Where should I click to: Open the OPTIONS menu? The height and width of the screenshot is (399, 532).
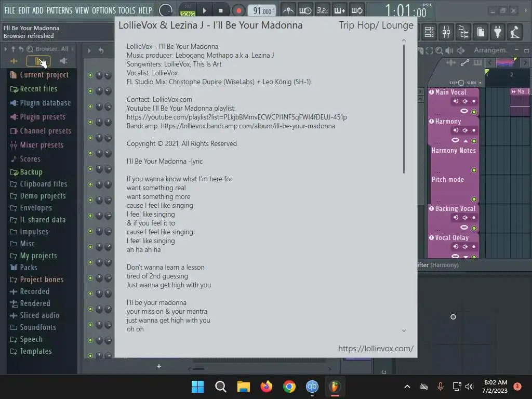[x=104, y=10]
